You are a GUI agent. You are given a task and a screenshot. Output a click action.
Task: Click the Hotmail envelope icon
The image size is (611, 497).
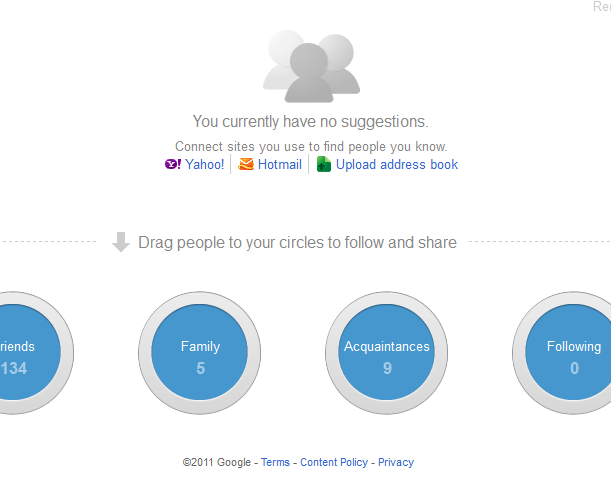246,165
